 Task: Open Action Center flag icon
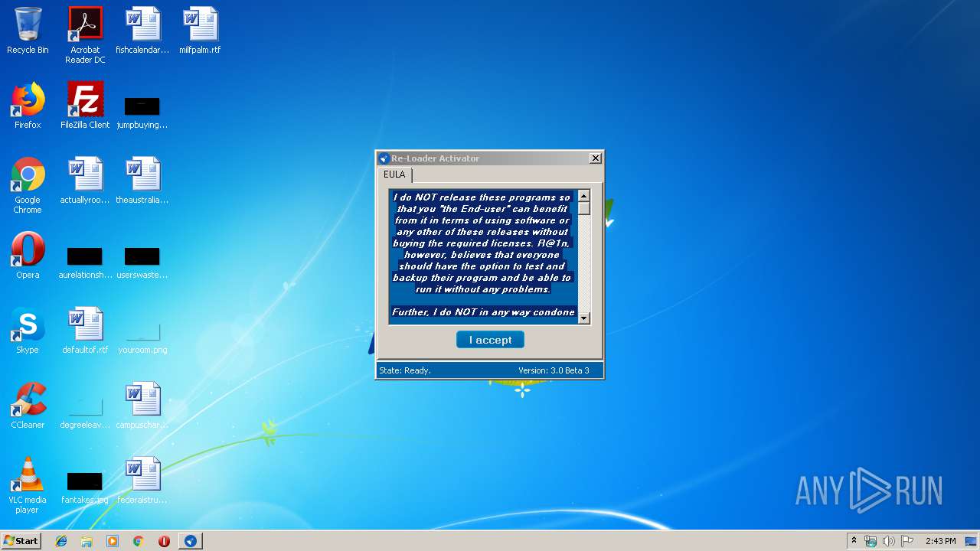pos(906,541)
